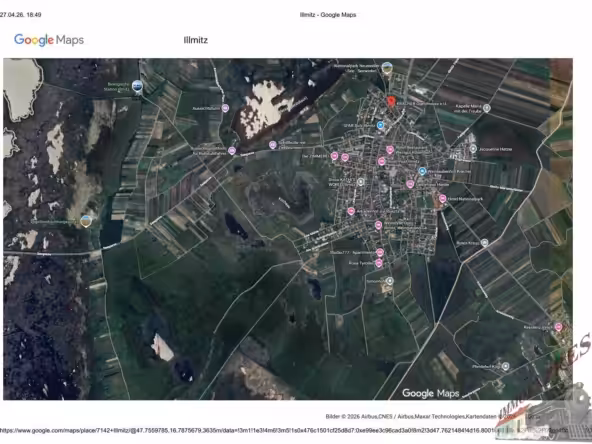Select the Kapelle Maria von der Traube marker
Screen dimensions: 592x444
coord(487,108)
